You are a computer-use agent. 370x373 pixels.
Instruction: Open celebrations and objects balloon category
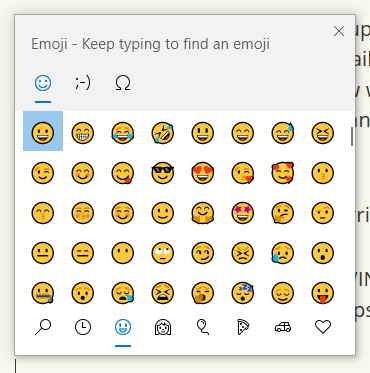pos(203,327)
